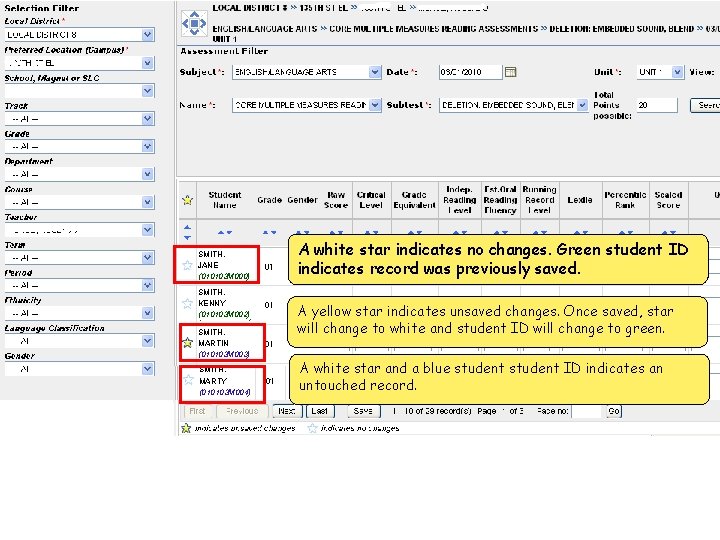Select student name SMITH, JANE
This screenshot has height=540, width=720.
point(212,259)
